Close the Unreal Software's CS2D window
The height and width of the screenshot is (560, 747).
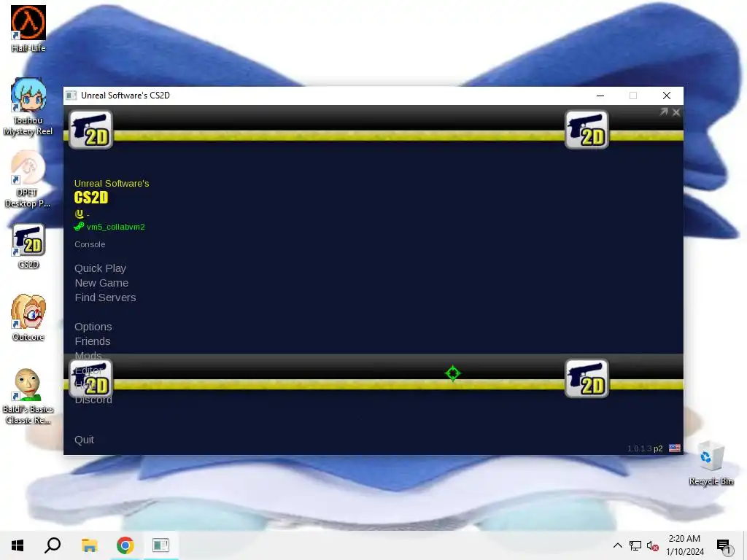tap(667, 96)
